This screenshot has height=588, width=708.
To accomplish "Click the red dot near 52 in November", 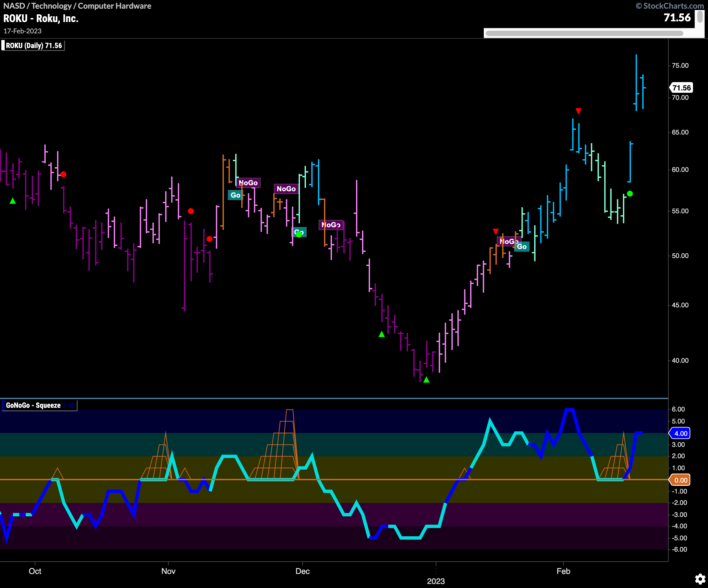I will 210,239.
